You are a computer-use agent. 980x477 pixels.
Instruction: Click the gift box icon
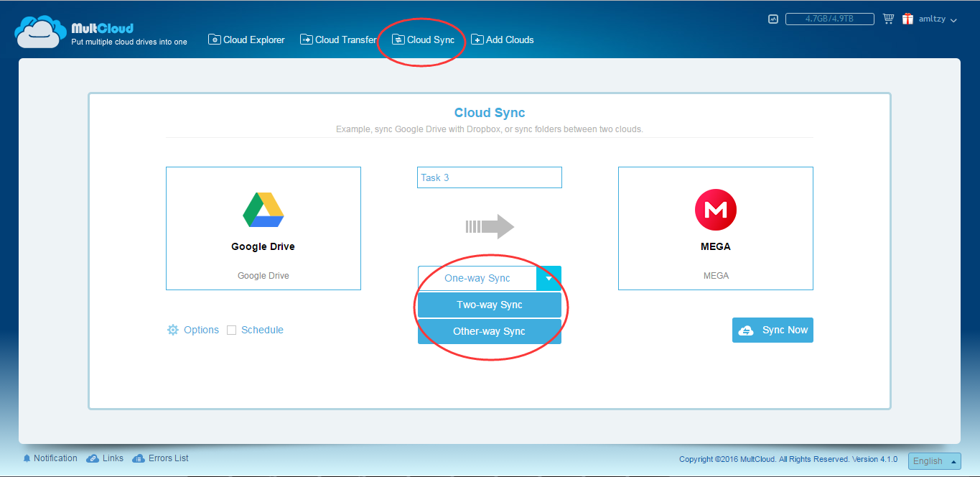[x=908, y=19]
